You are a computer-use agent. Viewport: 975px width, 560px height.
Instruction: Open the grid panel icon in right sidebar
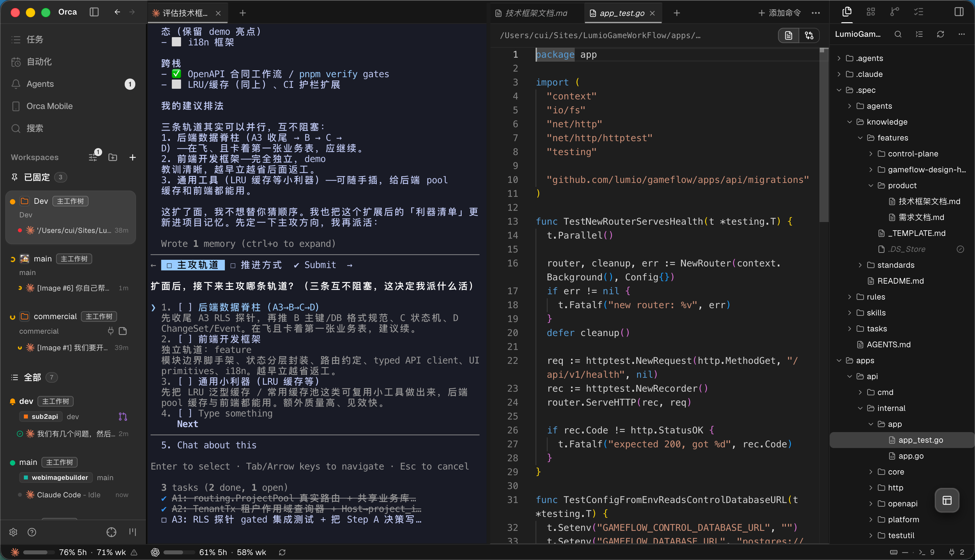[870, 12]
